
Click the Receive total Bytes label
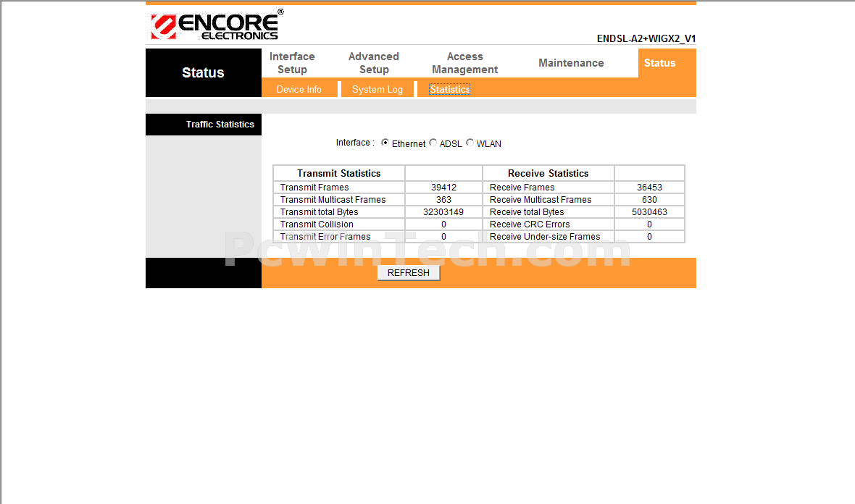(527, 212)
